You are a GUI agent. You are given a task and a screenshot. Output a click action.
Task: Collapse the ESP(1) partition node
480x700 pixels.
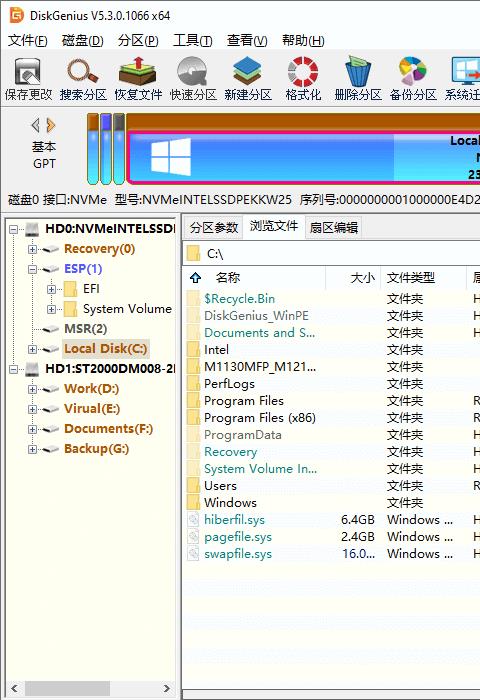click(32, 269)
